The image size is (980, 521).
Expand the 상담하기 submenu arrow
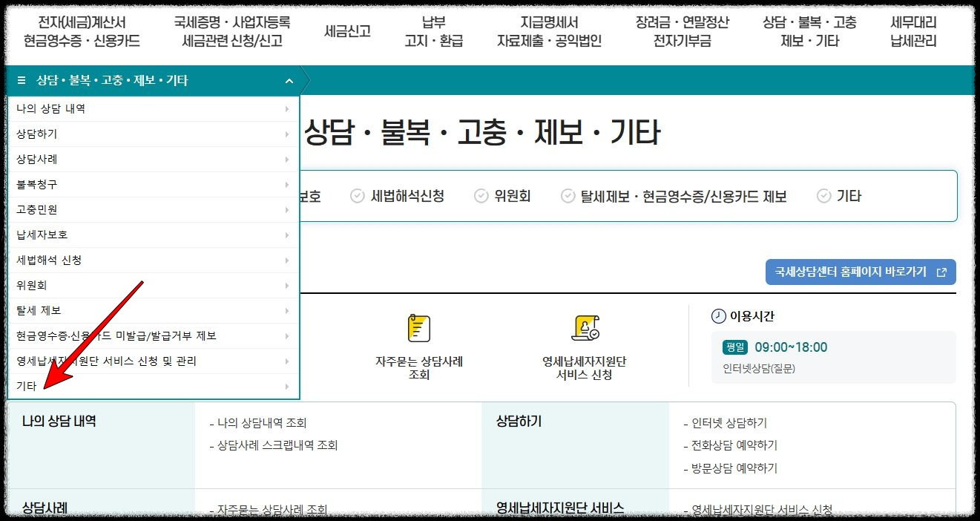[x=288, y=134]
